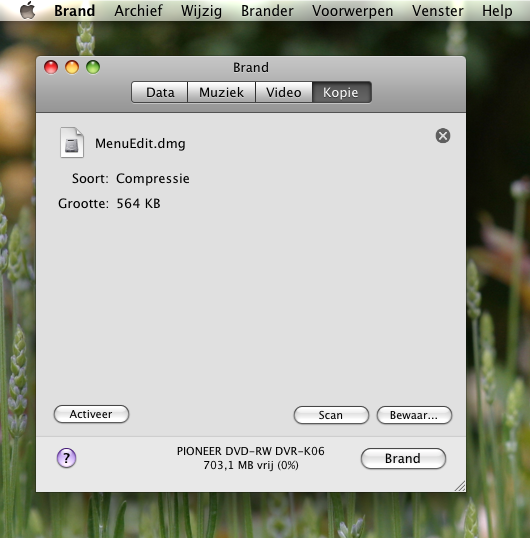530x538 pixels.
Task: Zoom window with the green button
Action: [93, 67]
